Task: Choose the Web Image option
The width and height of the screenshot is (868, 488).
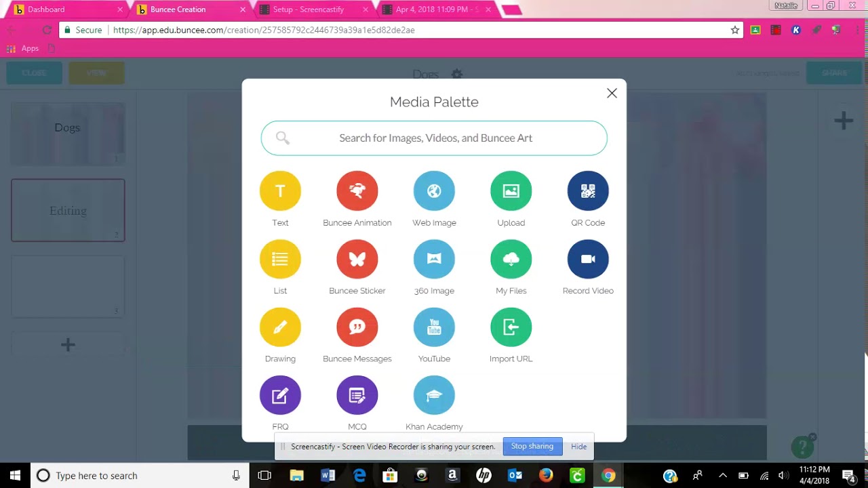Action: coord(434,191)
